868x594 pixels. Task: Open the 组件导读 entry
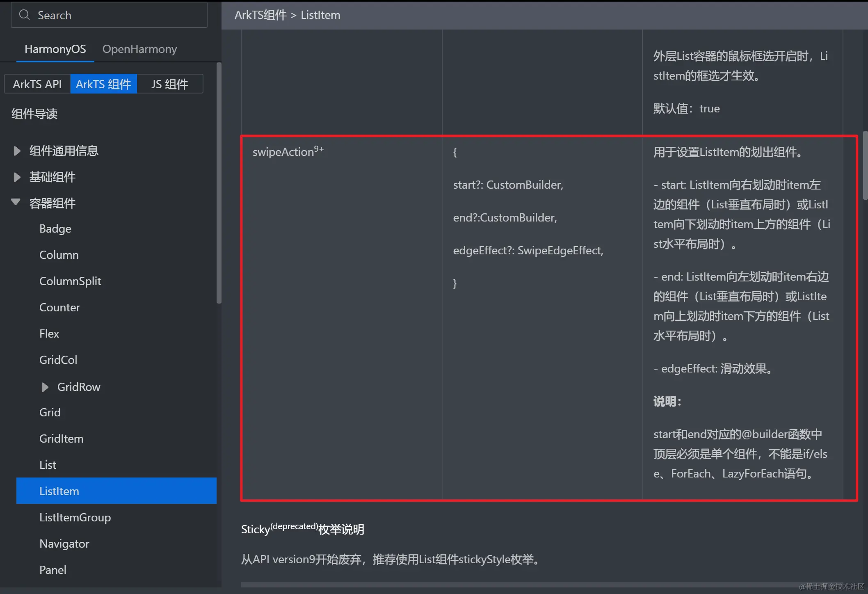point(34,114)
